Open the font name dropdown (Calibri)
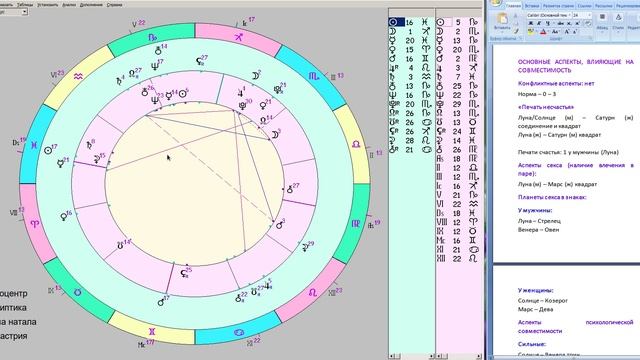Viewport: 640px width, 360px height. 569,15
